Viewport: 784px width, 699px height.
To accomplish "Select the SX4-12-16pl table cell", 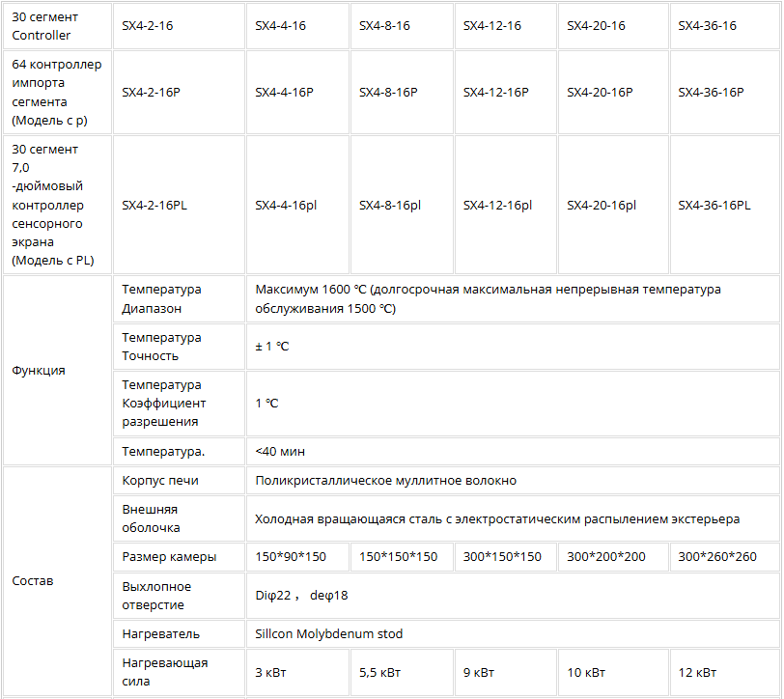I will pyautogui.click(x=497, y=205).
